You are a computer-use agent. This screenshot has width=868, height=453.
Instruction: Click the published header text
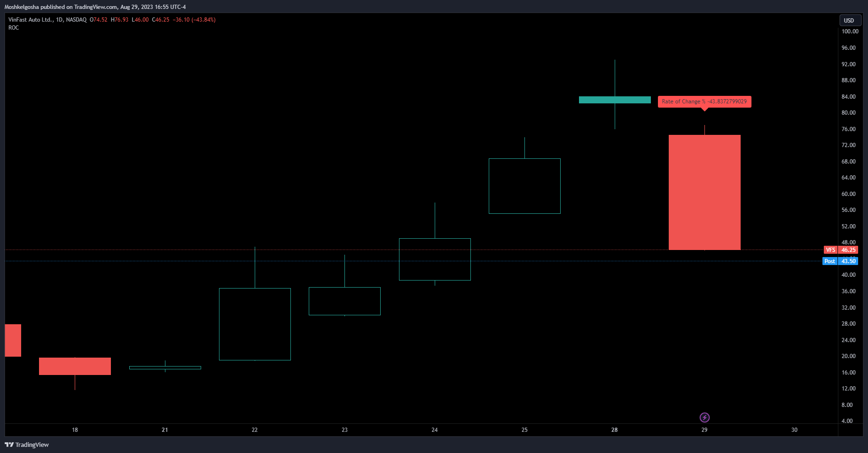tap(95, 7)
